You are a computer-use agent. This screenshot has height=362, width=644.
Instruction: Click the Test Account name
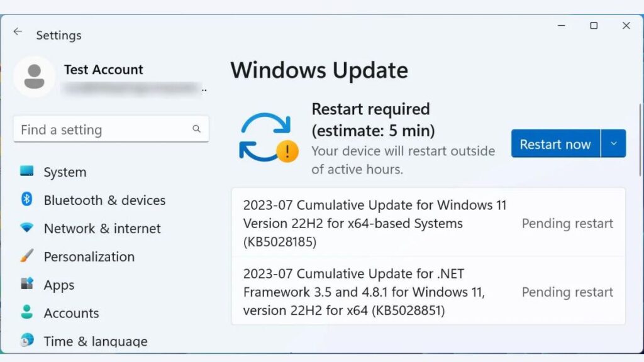pyautogui.click(x=104, y=69)
